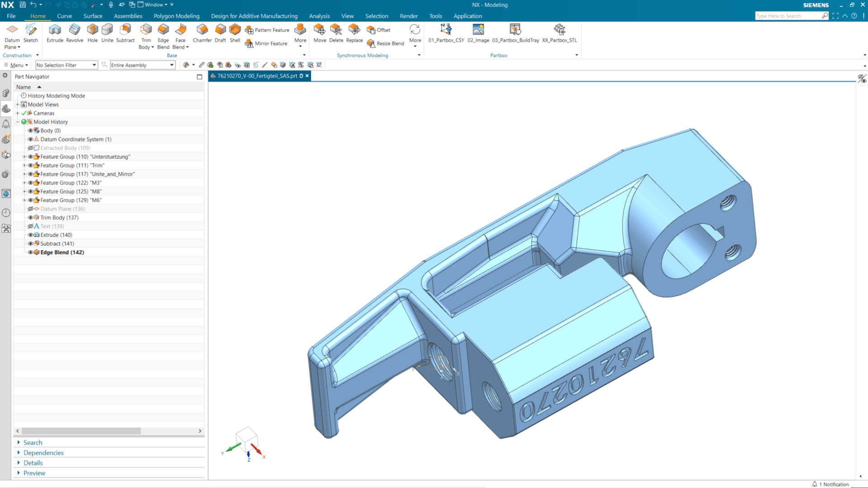Run the 02_Image Partbox command
This screenshot has height=488, width=868.
(478, 33)
